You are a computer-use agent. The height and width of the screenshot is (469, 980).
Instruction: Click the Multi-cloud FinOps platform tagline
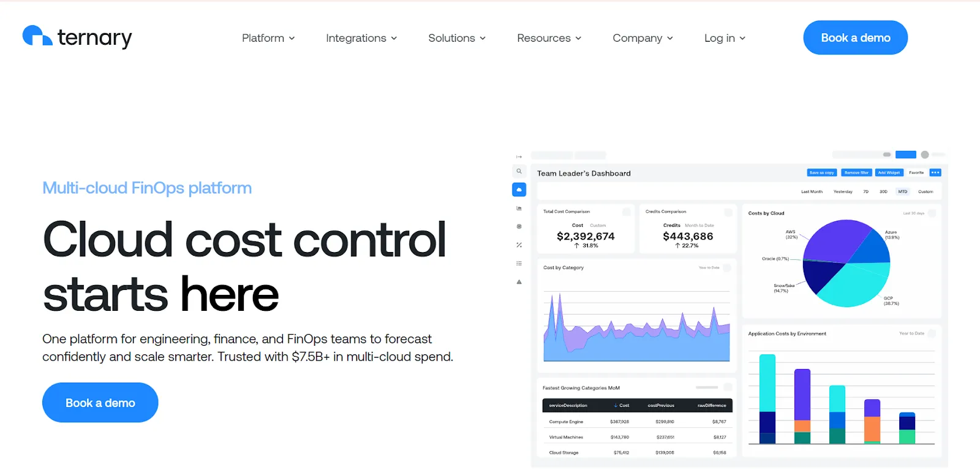click(147, 188)
